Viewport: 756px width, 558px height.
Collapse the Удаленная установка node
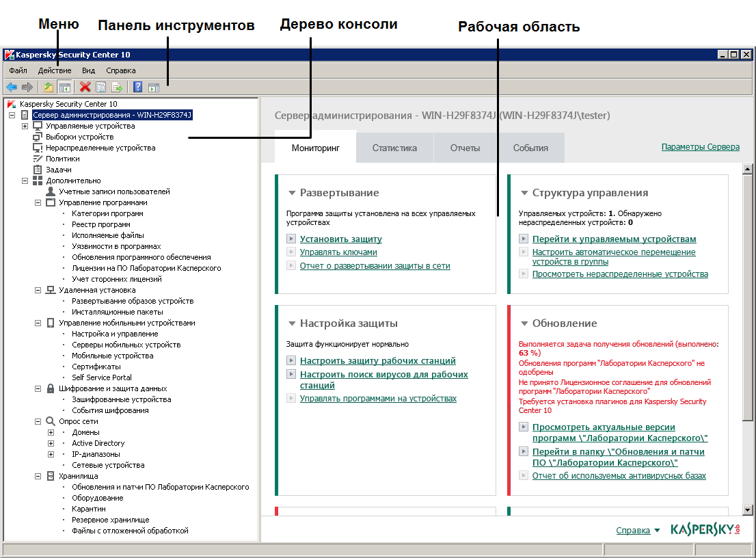38,291
